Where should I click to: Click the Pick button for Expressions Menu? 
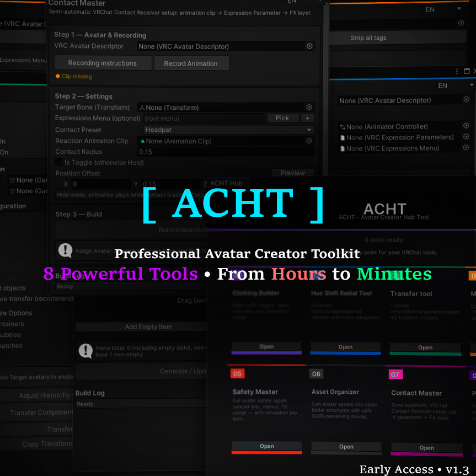(x=282, y=118)
